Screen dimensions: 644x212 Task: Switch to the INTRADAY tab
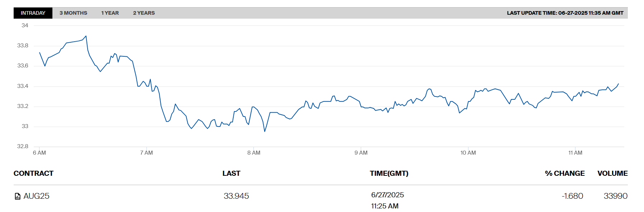pos(33,13)
